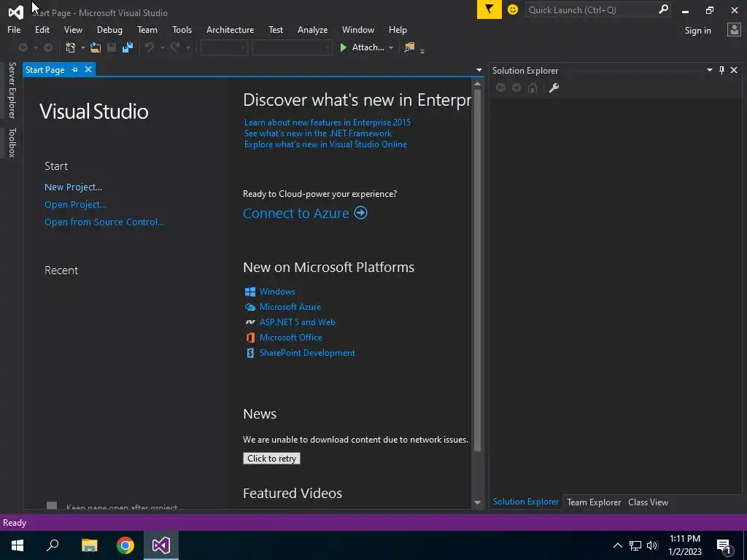Click into the Quick Launch search field
The height and width of the screenshot is (560, 747).
click(592, 9)
